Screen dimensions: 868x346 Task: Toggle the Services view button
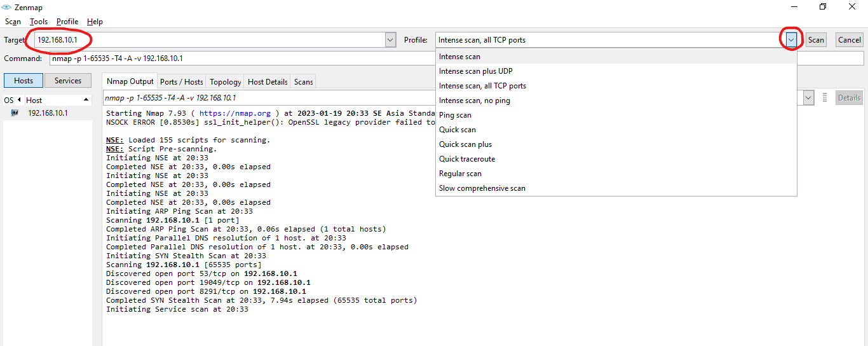pos(68,81)
